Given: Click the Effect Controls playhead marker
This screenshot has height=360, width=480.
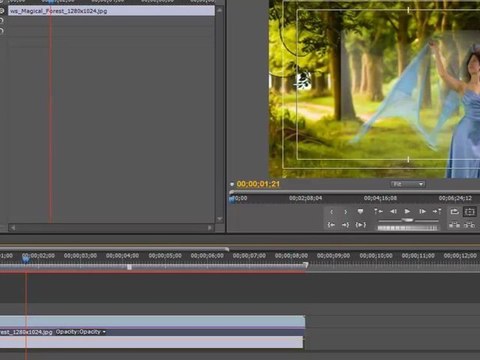Looking at the screenshot, I should [50, 2].
